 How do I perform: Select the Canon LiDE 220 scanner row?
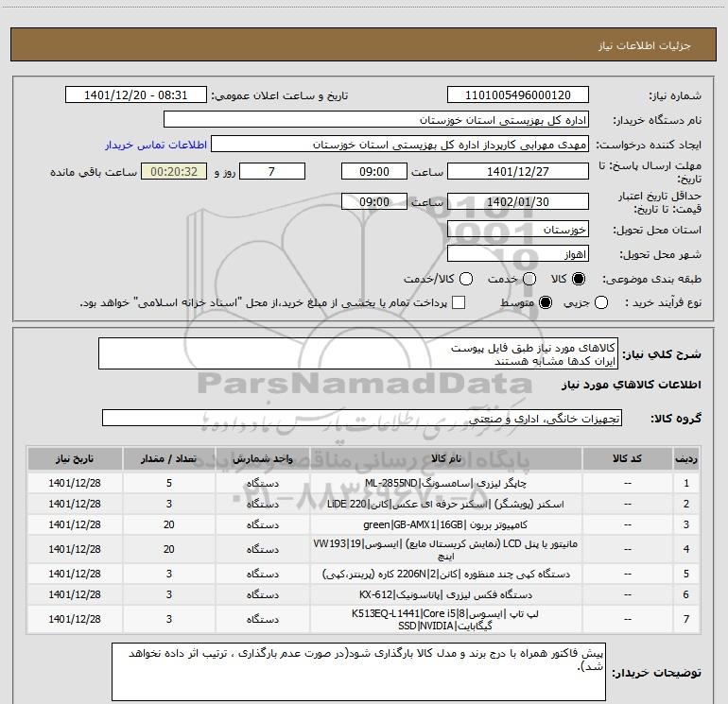coord(364,504)
